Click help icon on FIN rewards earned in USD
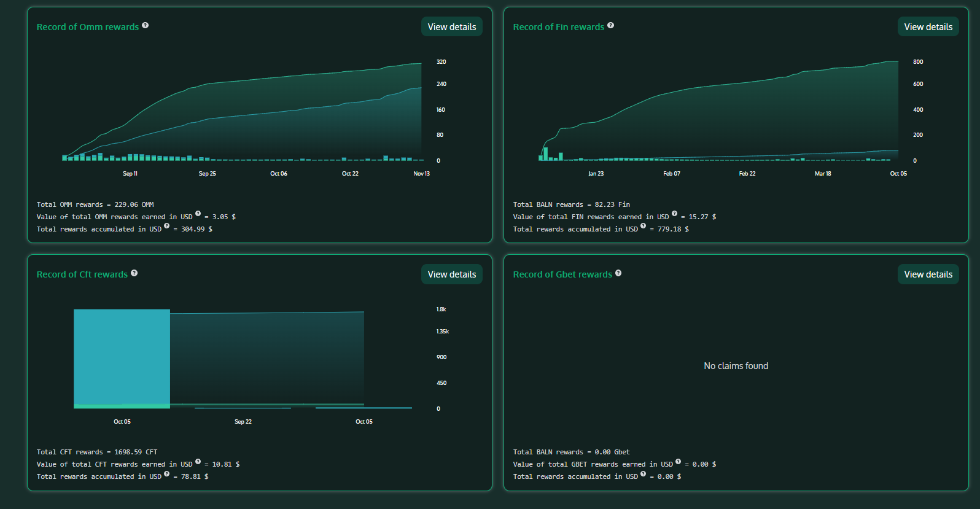Screen dimensions: 980x509 click(x=675, y=214)
